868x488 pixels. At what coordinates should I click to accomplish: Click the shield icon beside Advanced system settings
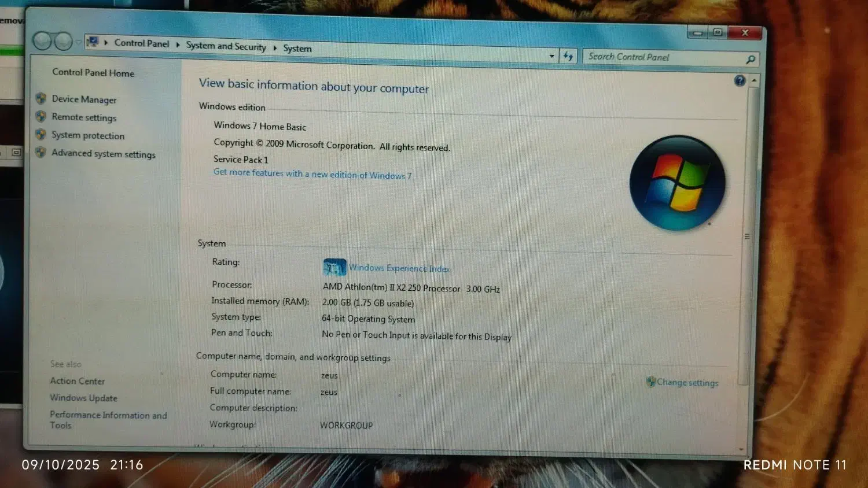pos(41,152)
